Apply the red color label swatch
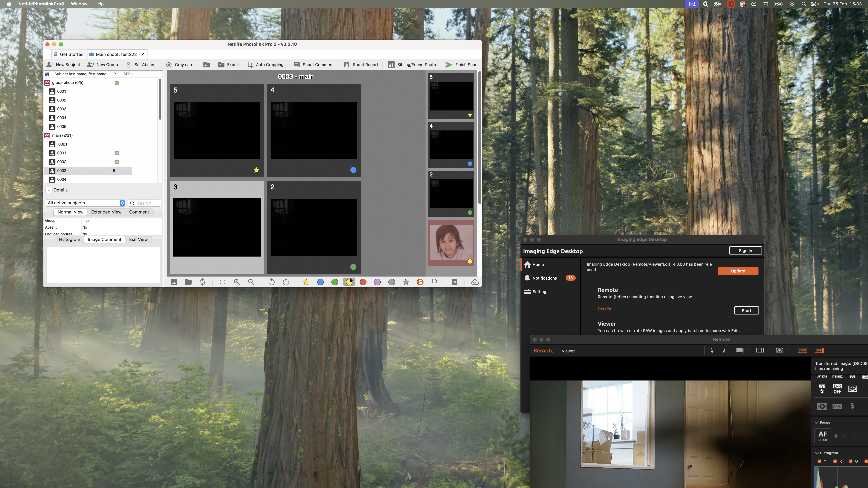868x488 pixels. tap(363, 282)
